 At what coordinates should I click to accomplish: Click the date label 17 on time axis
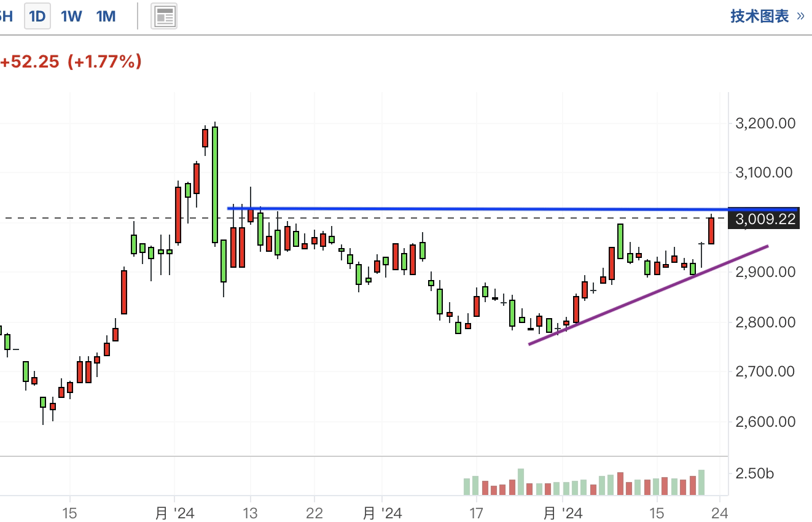[475, 512]
